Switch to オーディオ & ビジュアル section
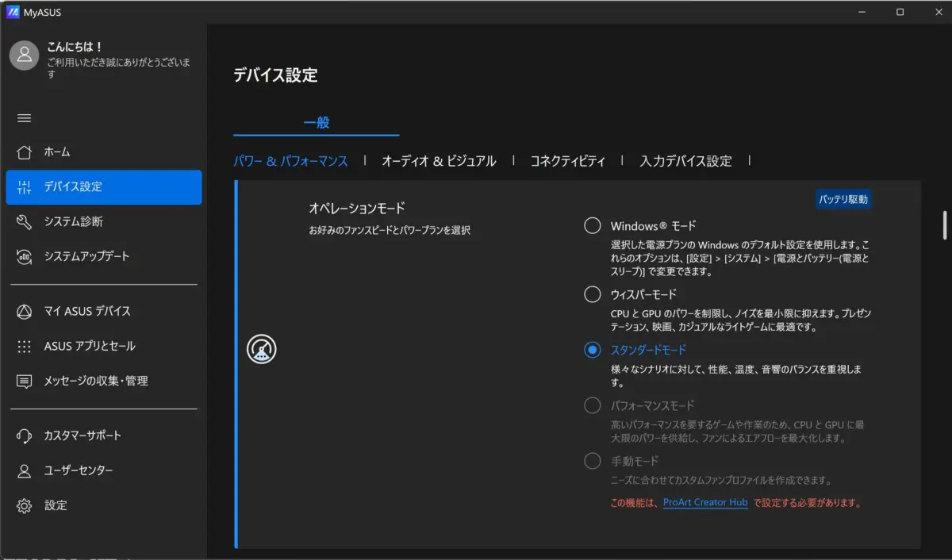This screenshot has width=952, height=560. 439,161
